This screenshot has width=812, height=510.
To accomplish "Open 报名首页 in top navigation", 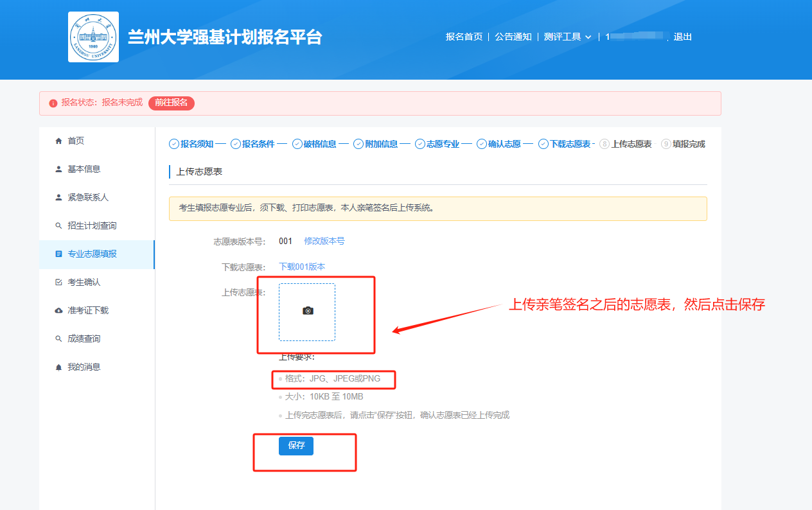I will (464, 37).
